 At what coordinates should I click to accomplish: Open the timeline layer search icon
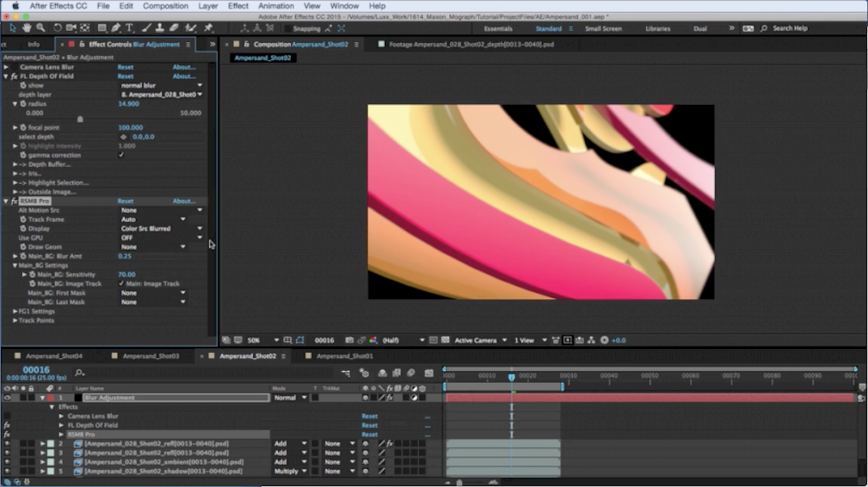[80, 373]
